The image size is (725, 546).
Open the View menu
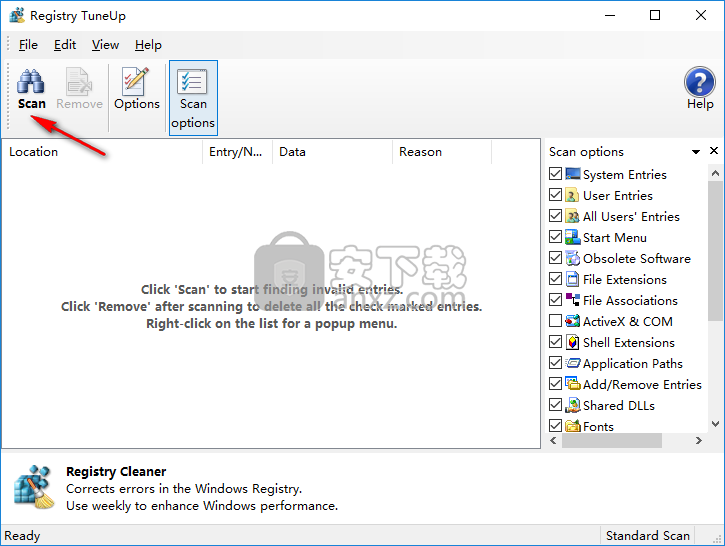click(x=105, y=45)
